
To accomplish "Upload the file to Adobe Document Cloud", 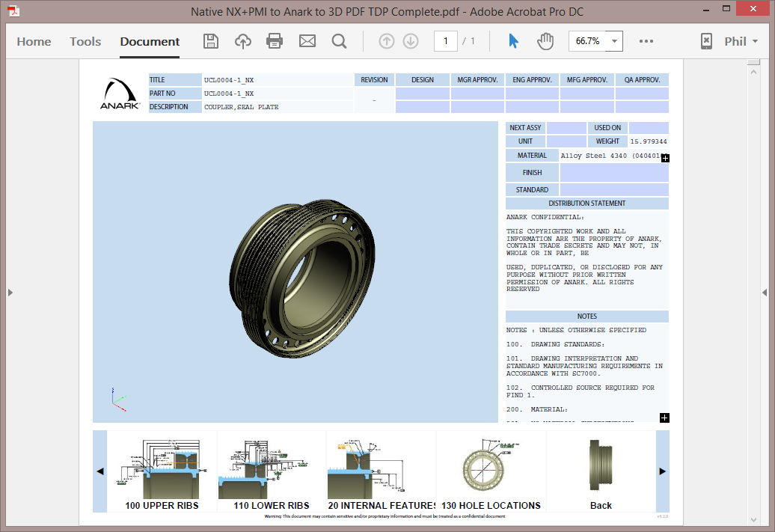I will [242, 41].
